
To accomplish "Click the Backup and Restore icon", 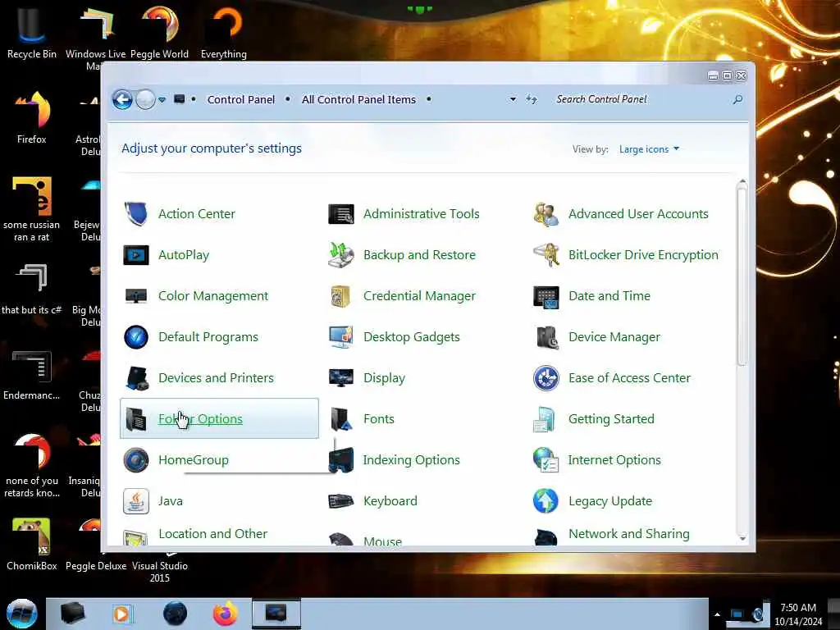I will pyautogui.click(x=341, y=255).
